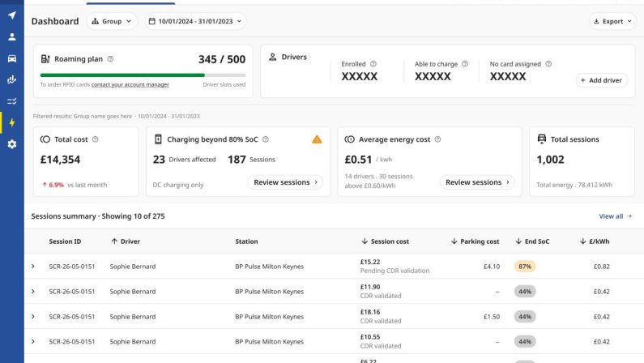This screenshot has height=363, width=644.
Task: Click the 44% badge in £11.90 row
Action: 524,291
